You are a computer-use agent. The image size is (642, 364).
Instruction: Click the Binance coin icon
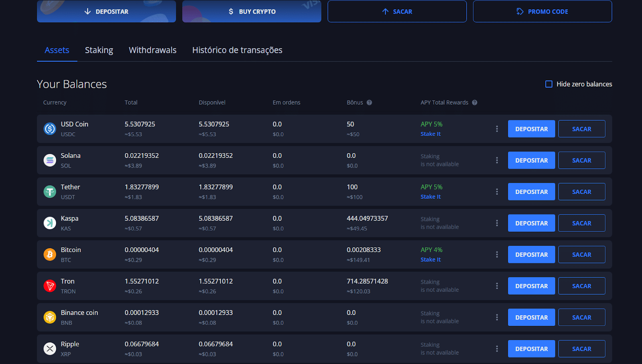tap(50, 317)
